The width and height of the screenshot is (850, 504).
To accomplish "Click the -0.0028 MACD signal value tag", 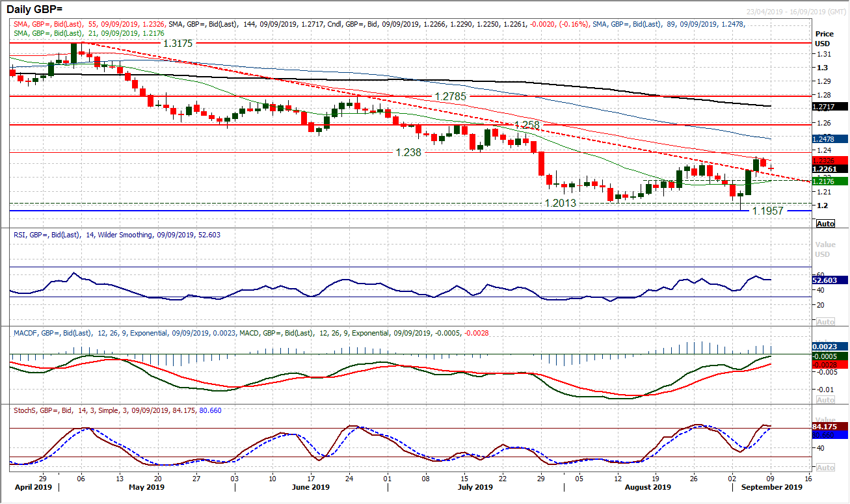I will [830, 365].
